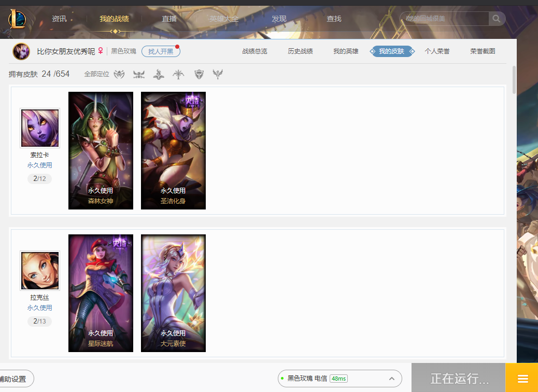
Task: Filter skins by assassin role icon
Action: pos(119,74)
